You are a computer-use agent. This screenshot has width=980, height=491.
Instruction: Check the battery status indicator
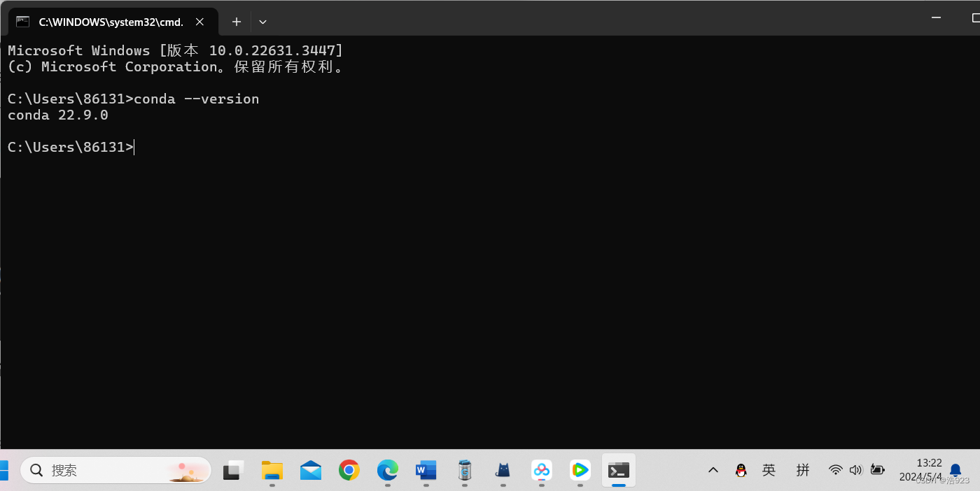point(877,470)
